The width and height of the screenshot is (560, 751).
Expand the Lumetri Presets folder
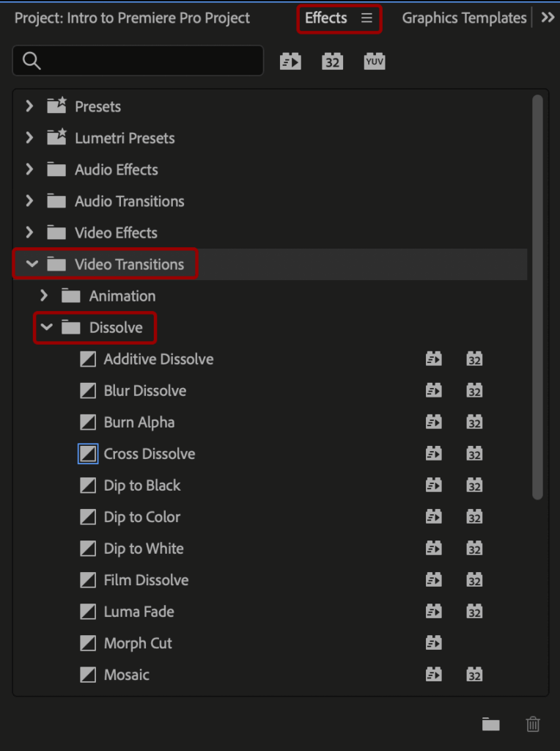[29, 137]
